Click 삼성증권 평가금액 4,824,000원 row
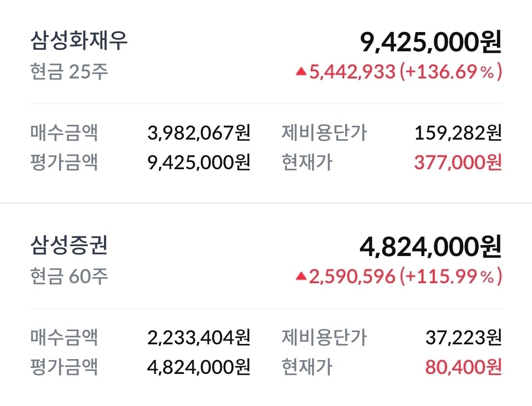The height and width of the screenshot is (406, 532). pyautogui.click(x=199, y=367)
